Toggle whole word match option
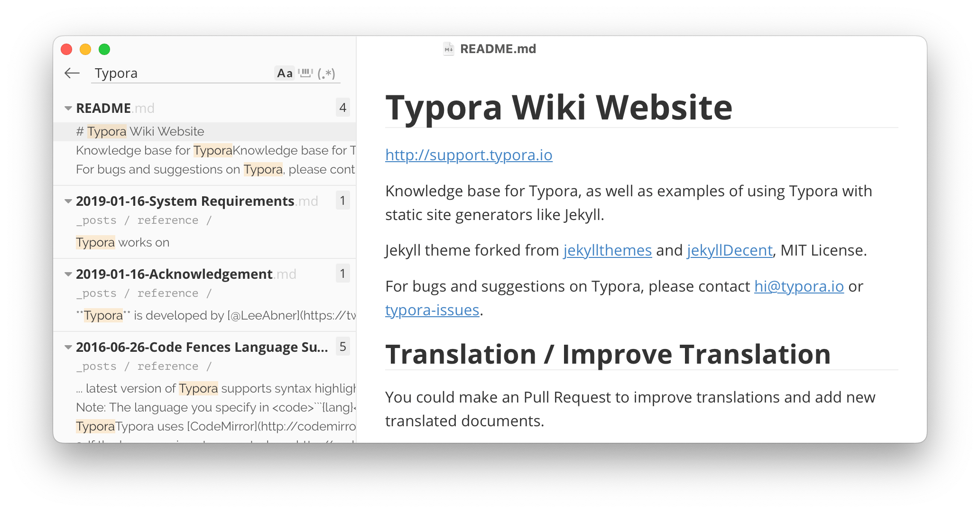 [x=305, y=73]
